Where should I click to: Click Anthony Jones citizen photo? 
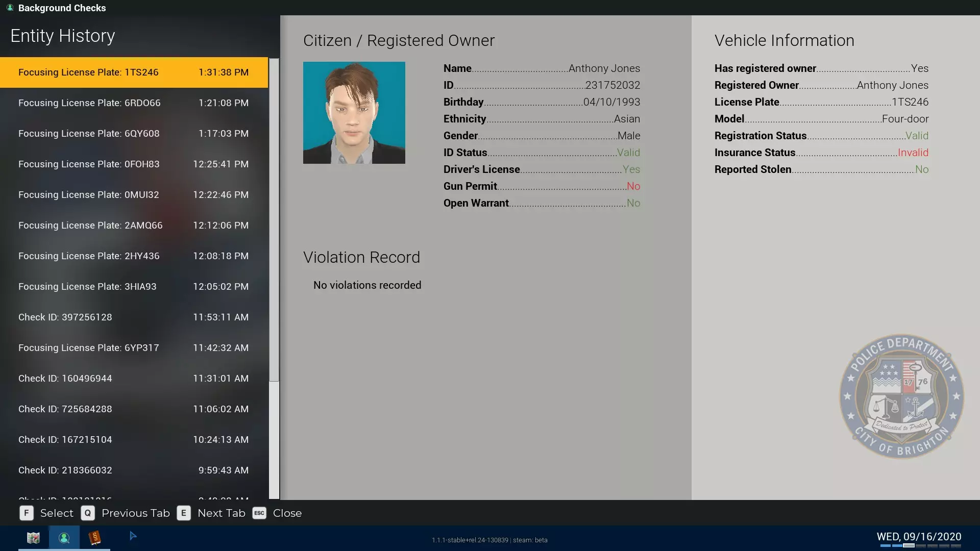pos(354,113)
